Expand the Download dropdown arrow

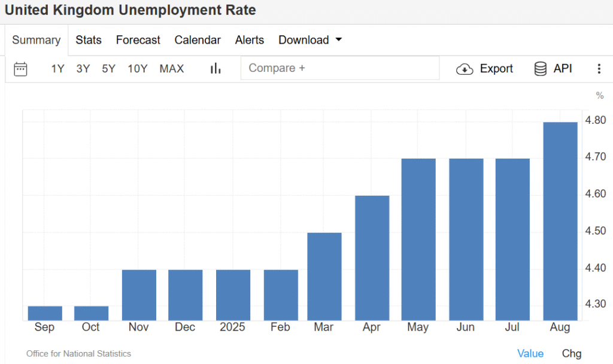click(x=339, y=40)
